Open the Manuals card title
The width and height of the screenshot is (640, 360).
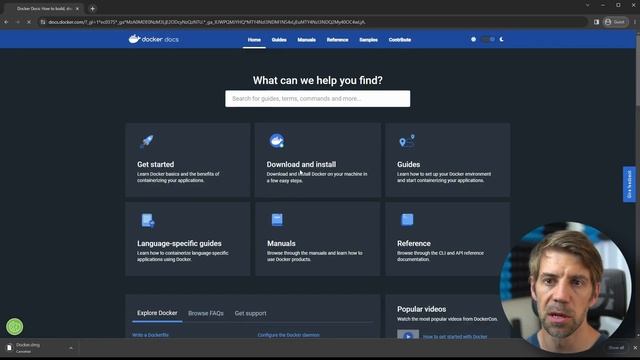click(281, 243)
